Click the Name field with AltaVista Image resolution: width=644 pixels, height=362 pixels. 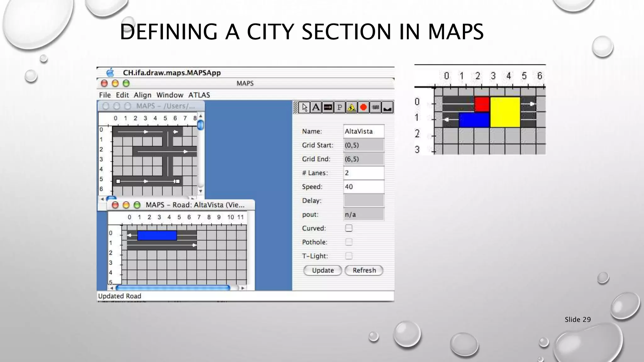tap(364, 131)
